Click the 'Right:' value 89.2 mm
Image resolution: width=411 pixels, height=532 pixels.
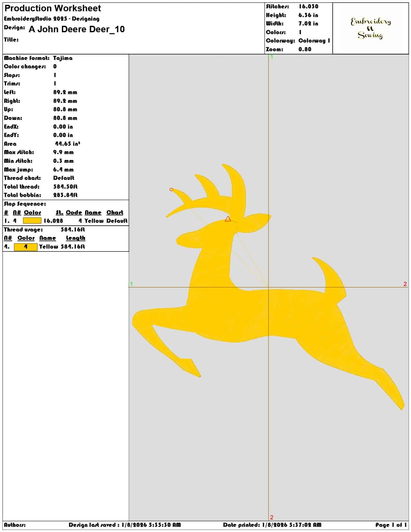65,101
